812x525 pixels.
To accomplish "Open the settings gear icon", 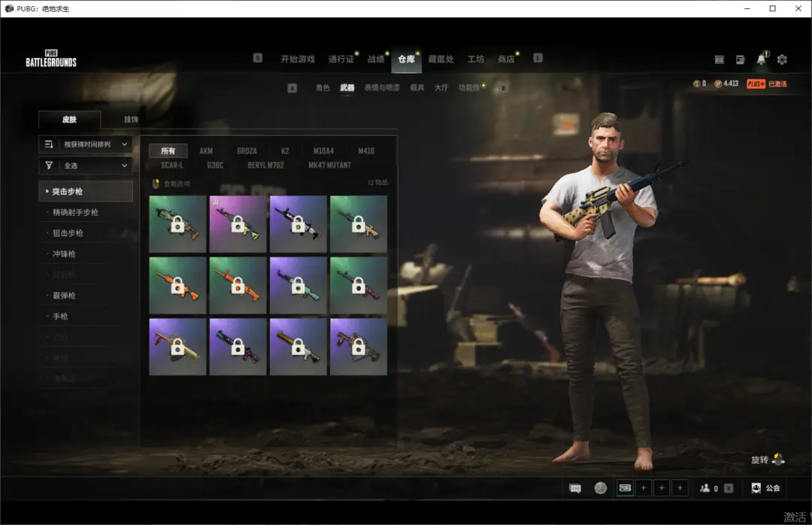I will tap(782, 59).
